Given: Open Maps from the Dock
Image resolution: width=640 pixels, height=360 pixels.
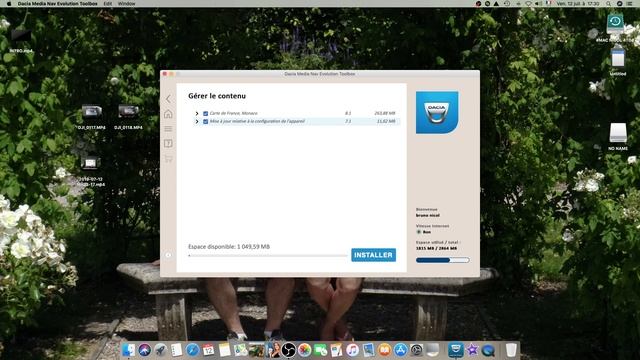Looking at the screenshot, I should point(240,350).
